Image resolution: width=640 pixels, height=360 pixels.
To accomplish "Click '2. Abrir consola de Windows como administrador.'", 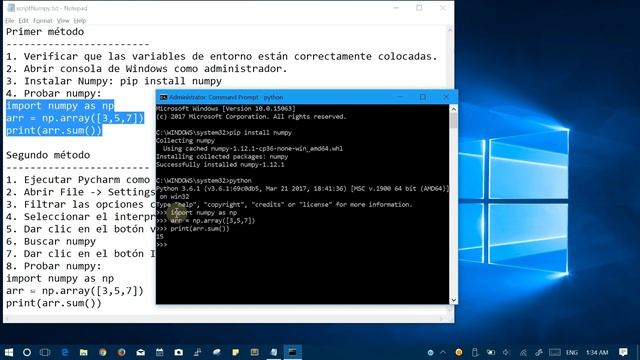I will click(x=147, y=69).
